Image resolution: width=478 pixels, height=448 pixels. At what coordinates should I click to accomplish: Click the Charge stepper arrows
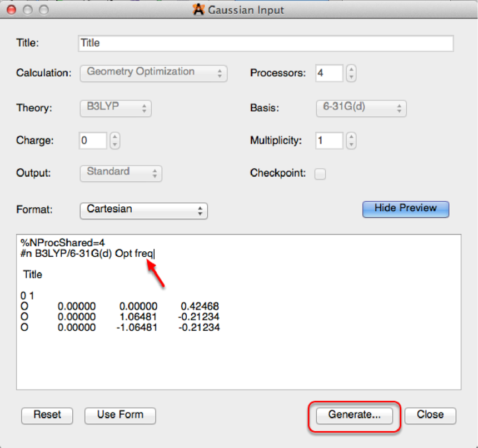coord(114,141)
